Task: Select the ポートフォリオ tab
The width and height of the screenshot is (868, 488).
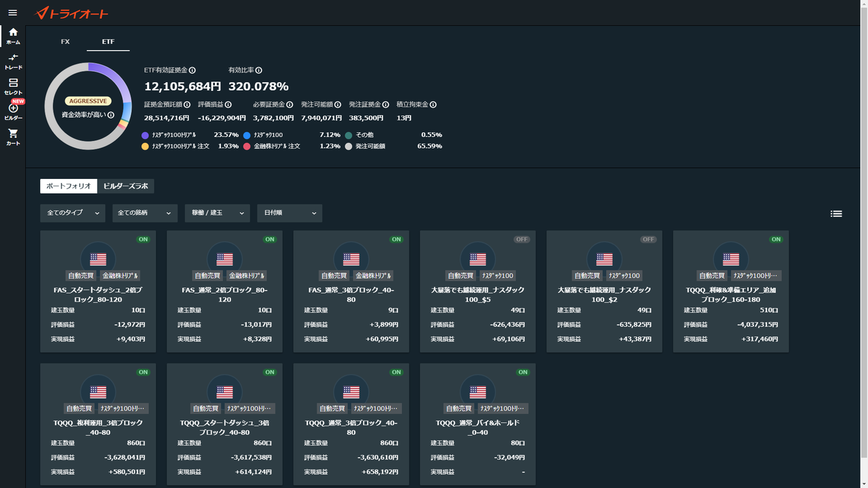Action: (68, 186)
